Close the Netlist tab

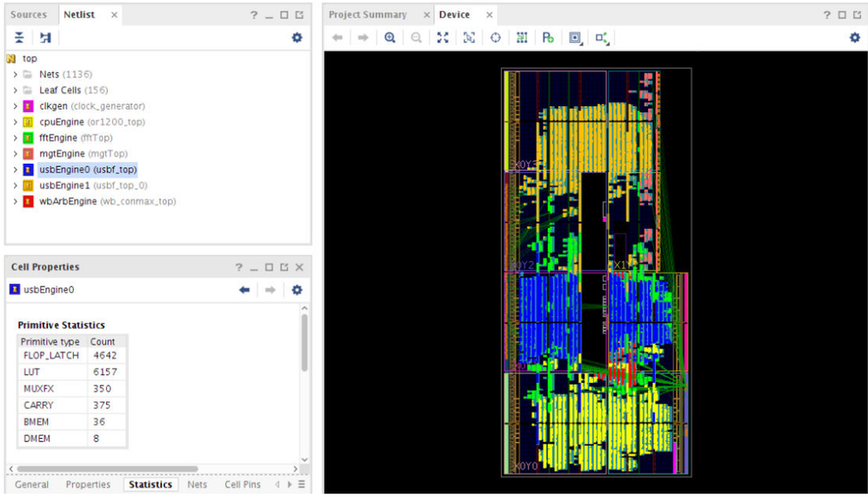point(113,15)
